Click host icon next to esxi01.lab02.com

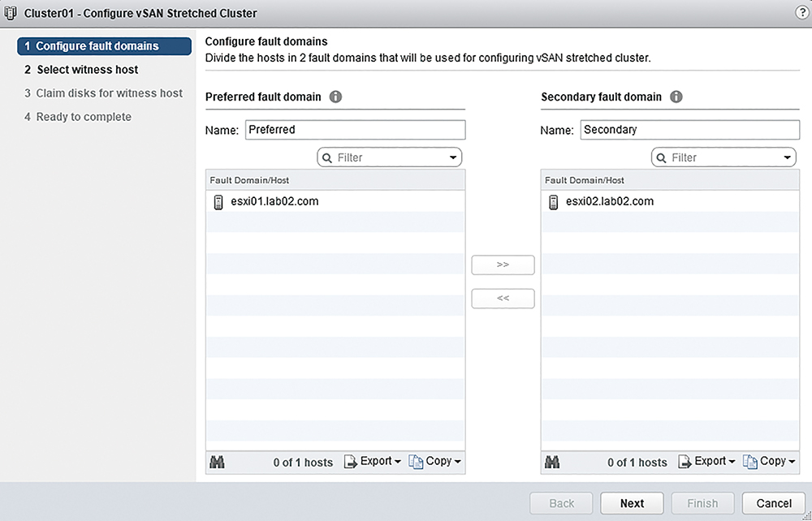click(218, 202)
